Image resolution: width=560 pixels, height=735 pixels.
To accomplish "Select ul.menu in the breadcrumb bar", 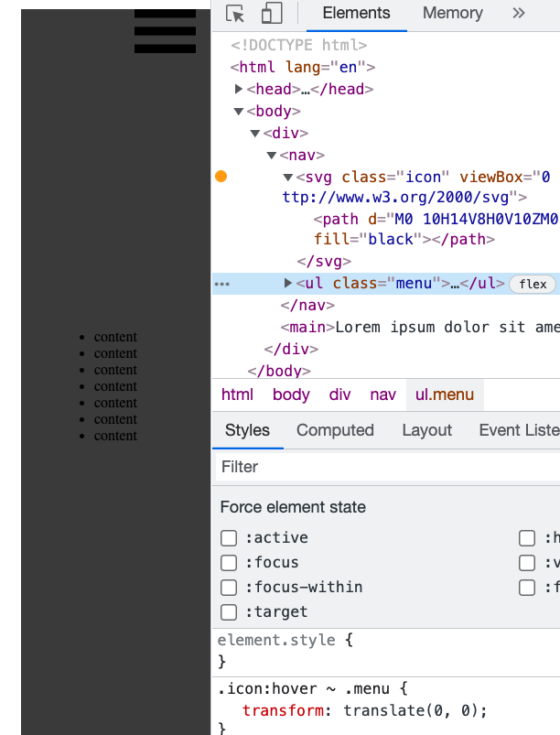I will pyautogui.click(x=445, y=395).
